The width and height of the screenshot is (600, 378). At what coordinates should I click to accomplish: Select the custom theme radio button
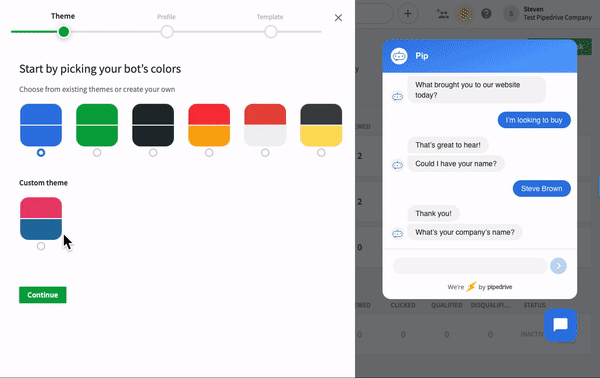(x=41, y=246)
